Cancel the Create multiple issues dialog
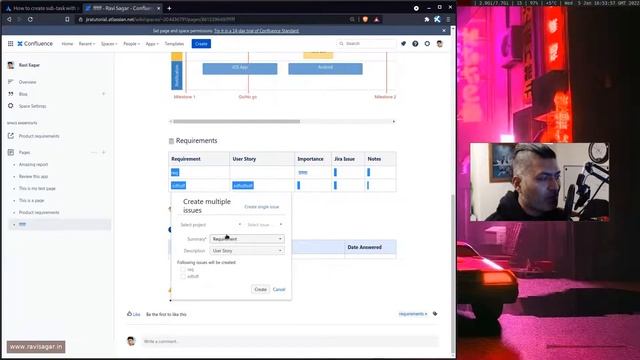 click(279, 289)
